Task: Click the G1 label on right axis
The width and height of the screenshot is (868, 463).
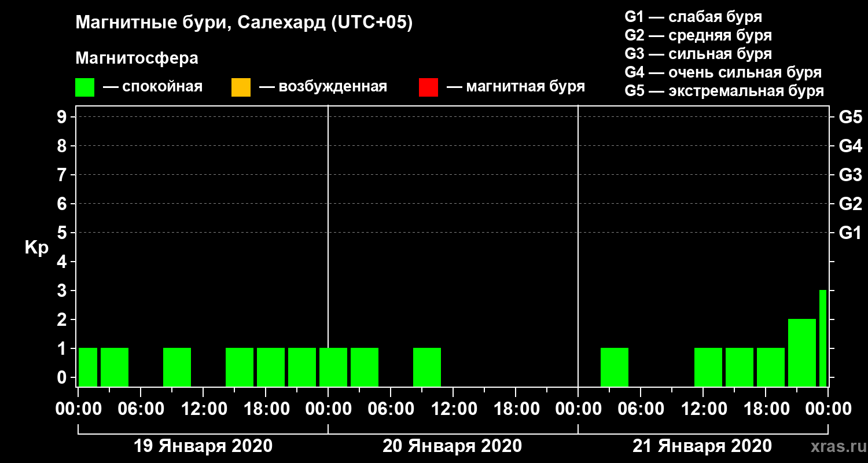Action: 850,233
